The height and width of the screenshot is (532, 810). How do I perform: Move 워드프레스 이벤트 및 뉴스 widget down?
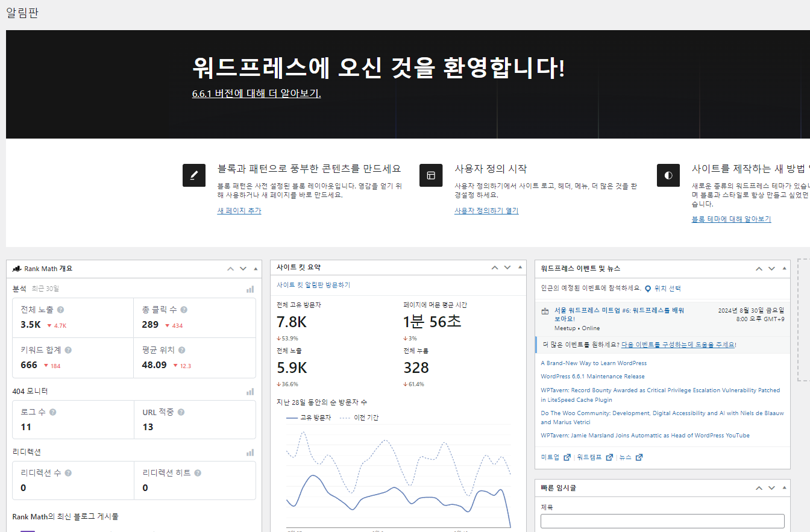point(771,269)
